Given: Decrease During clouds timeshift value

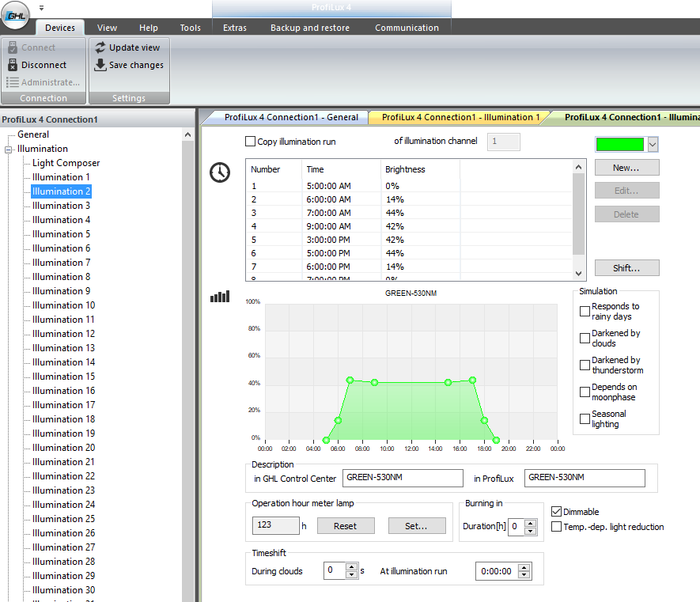Looking at the screenshot, I should (x=351, y=575).
